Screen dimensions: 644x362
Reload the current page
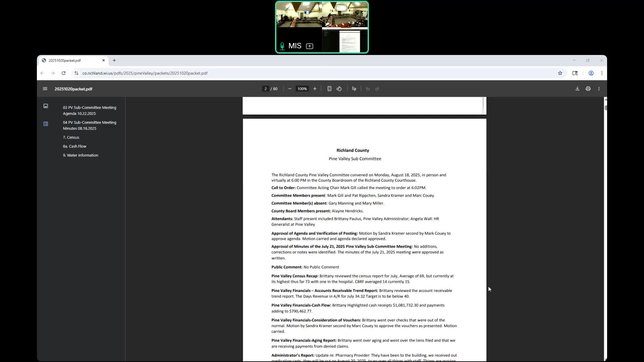point(63,73)
